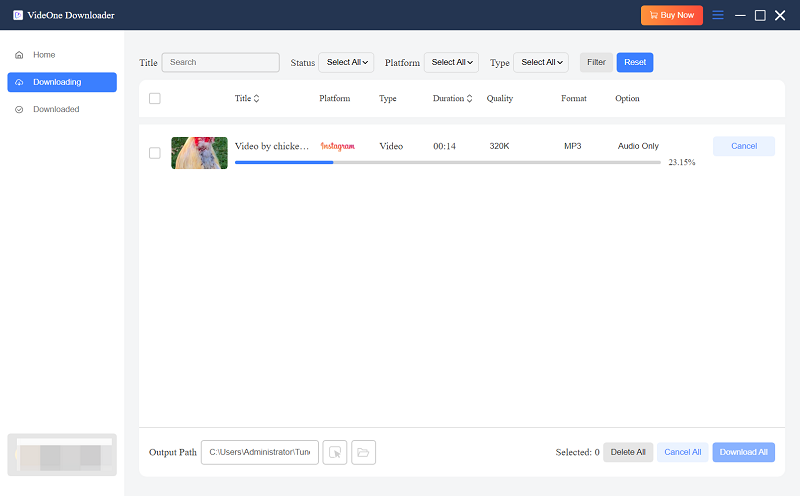Expand the Type Select All dropdown
Image resolution: width=800 pixels, height=496 pixels.
pyautogui.click(x=540, y=62)
